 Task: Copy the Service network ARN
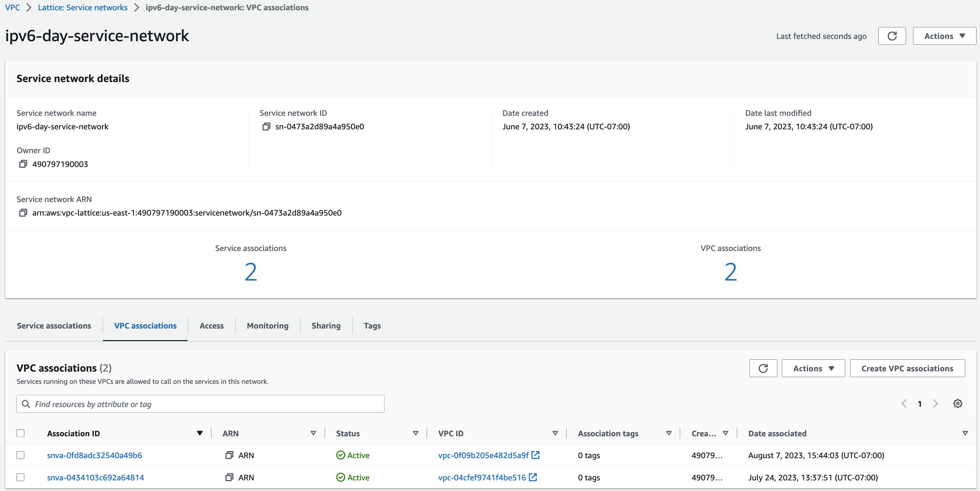pyautogui.click(x=23, y=213)
